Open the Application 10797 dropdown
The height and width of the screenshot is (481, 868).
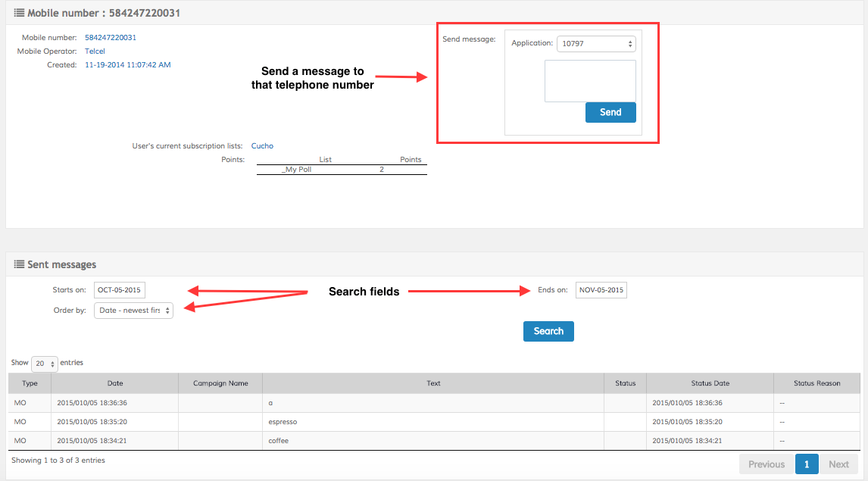[596, 44]
